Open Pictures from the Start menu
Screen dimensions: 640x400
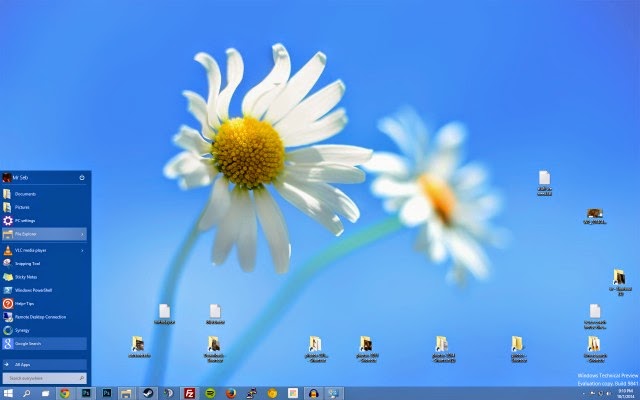click(44, 207)
